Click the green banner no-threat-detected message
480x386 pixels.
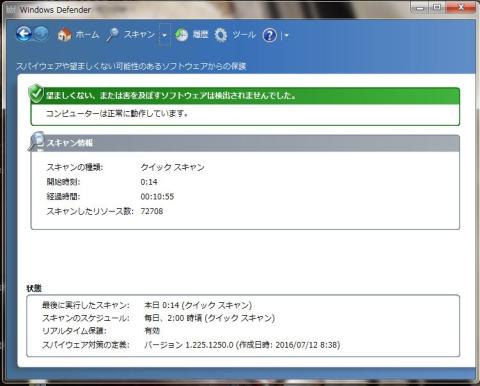[x=171, y=96]
